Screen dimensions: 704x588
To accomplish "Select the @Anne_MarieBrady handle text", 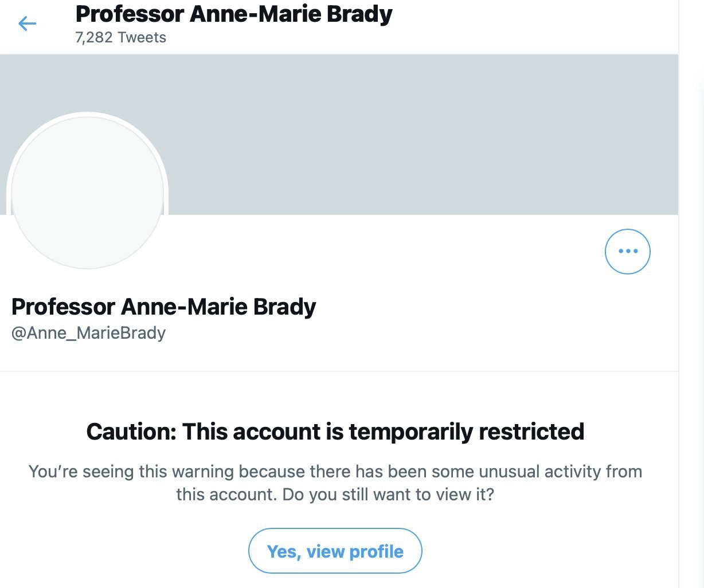I will coord(88,333).
